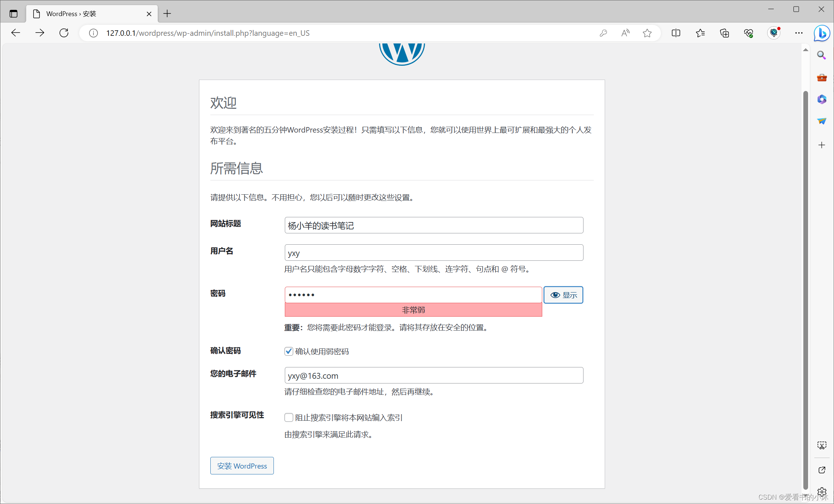Focus the 您的电子邮件 input field
The height and width of the screenshot is (504, 834).
(x=434, y=375)
